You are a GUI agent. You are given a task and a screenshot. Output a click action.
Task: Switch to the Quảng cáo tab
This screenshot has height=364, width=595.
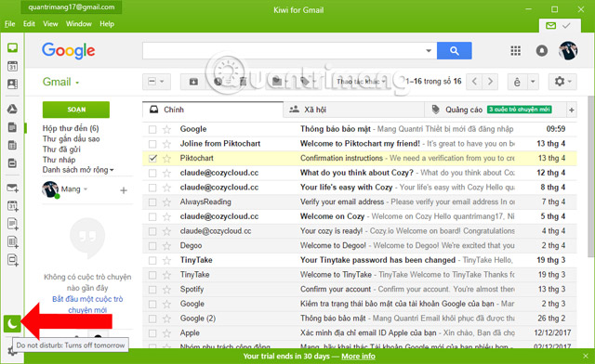click(495, 110)
